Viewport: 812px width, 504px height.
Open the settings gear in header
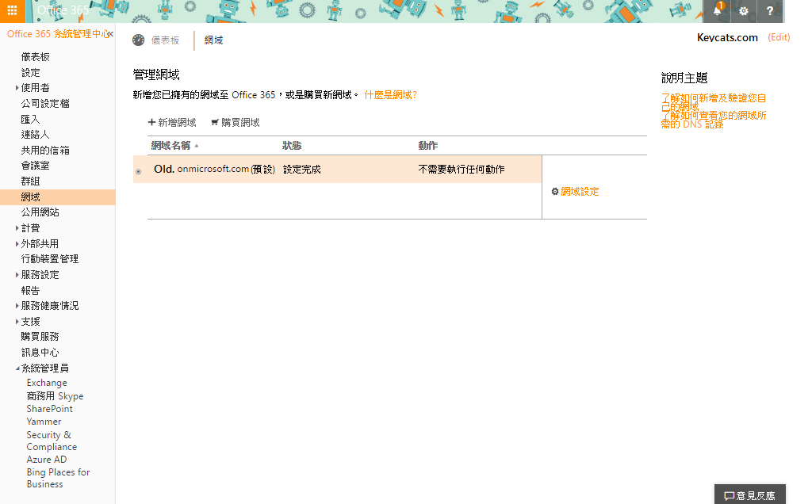pyautogui.click(x=744, y=11)
